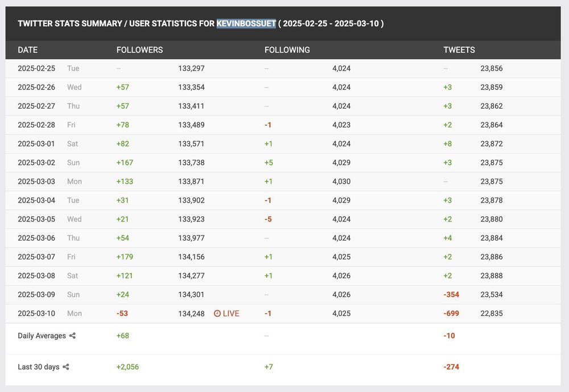Click follower count 133,297
The image size is (569, 392).
(191, 68)
